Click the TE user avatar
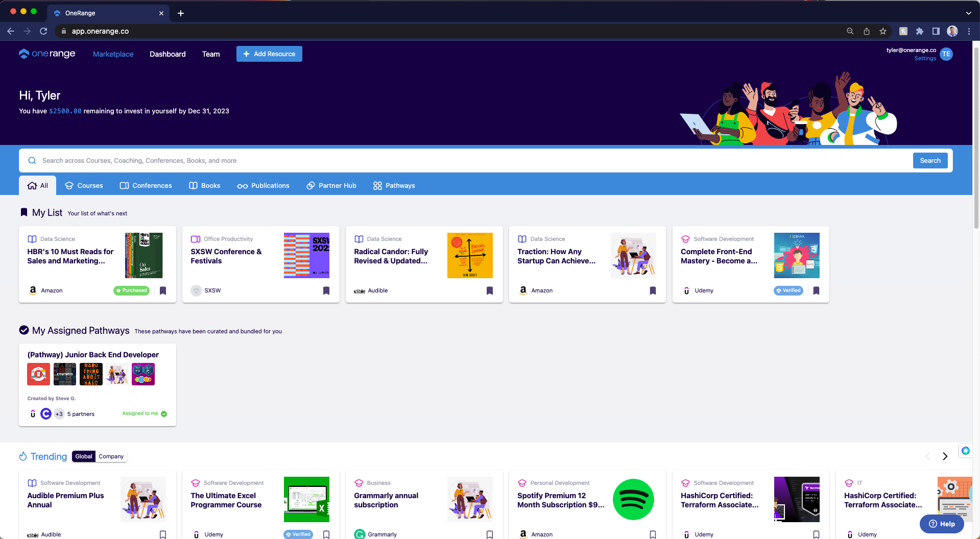This screenshot has width=980, height=539. (x=946, y=54)
